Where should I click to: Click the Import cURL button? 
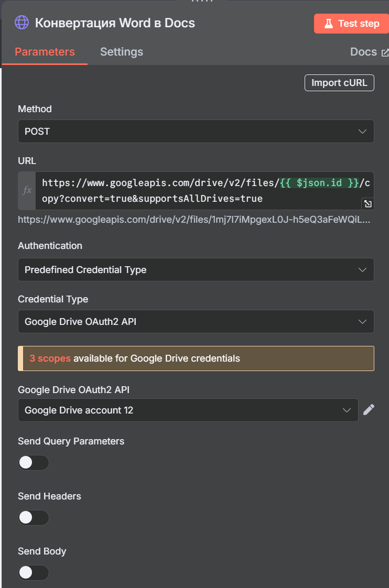pyautogui.click(x=339, y=83)
